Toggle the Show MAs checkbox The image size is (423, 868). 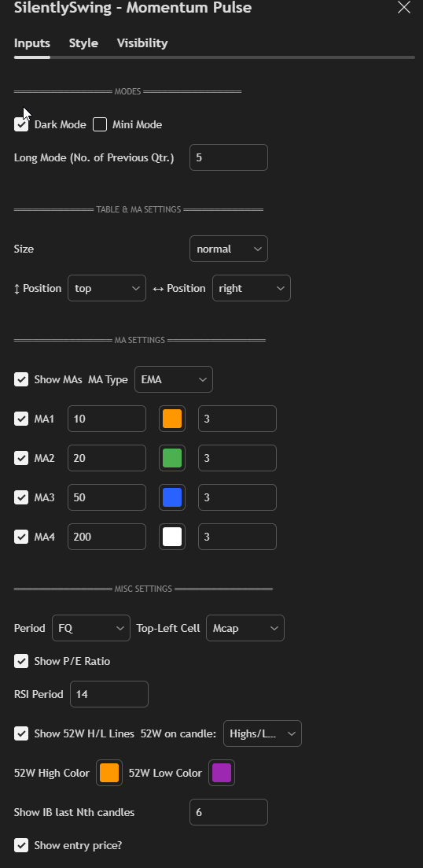click(x=21, y=380)
